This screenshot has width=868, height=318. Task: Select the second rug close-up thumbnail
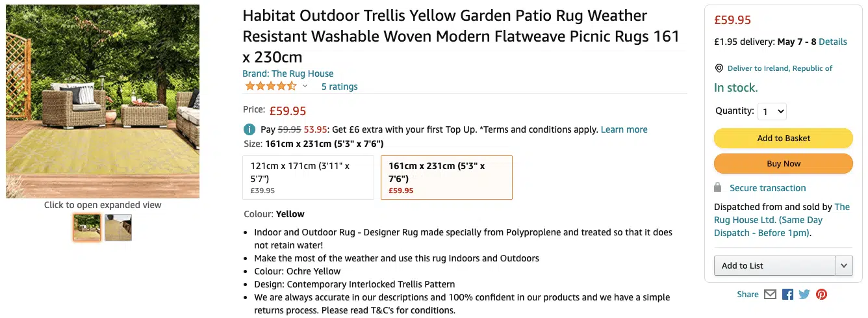tap(118, 228)
